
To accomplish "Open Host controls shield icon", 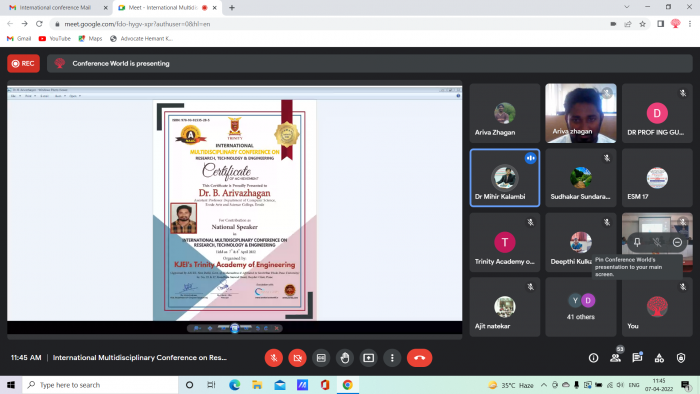I will 681,358.
